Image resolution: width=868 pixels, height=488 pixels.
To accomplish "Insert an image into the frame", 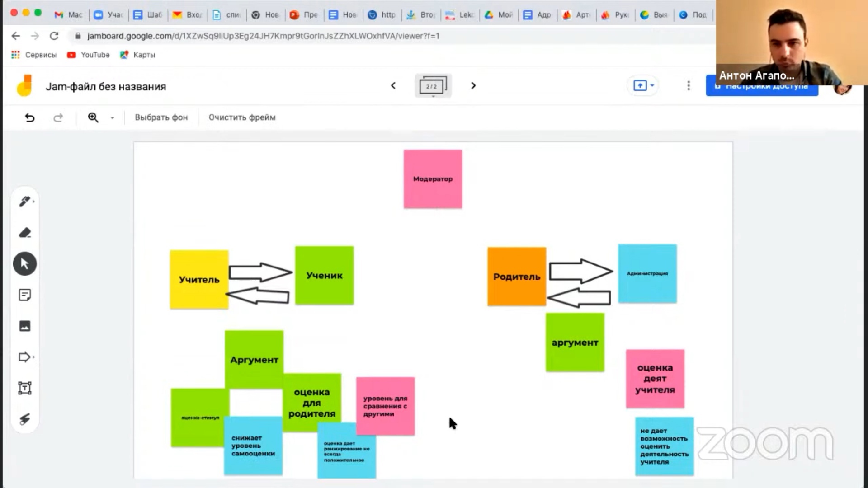I will [25, 326].
